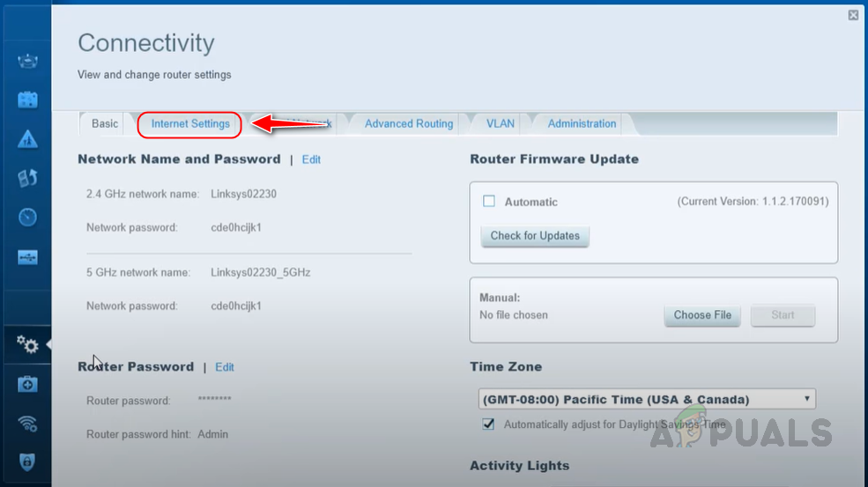Screen dimensions: 868x487
Task: Open Troubleshooting first-aid kit icon
Action: 27,385
